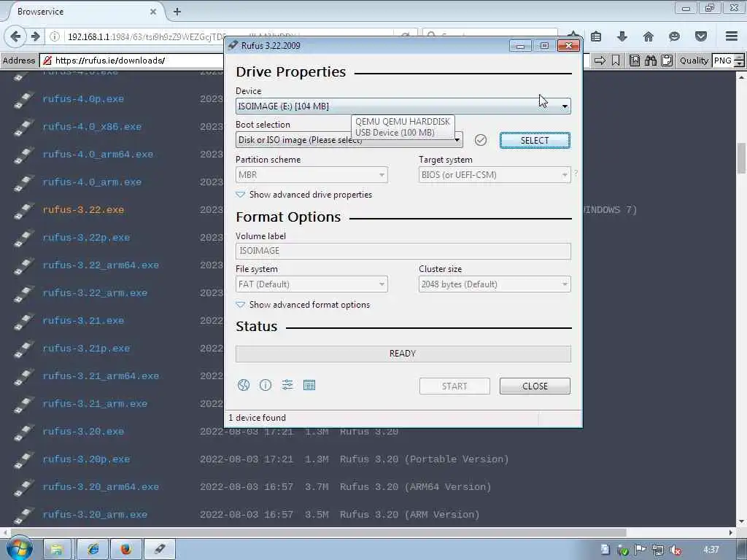This screenshot has width=747, height=560.
Task: Show site info icon in URL bar
Action: pos(55,36)
